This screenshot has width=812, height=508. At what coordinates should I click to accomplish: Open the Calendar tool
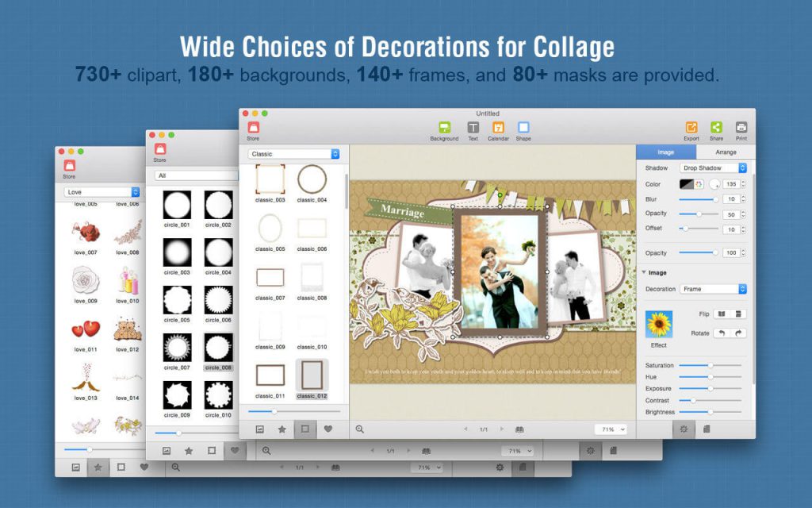498,129
